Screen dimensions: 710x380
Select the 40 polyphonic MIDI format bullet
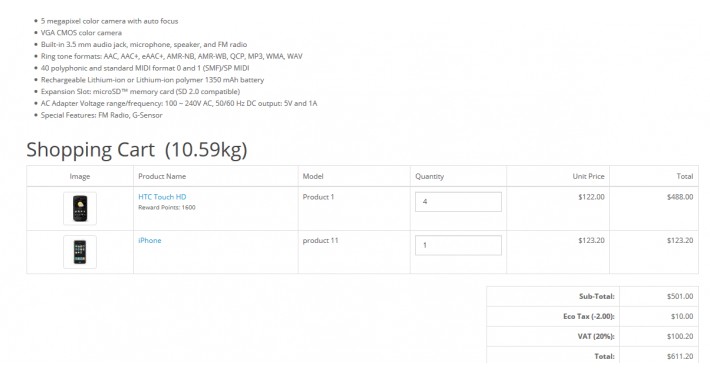click(x=145, y=68)
